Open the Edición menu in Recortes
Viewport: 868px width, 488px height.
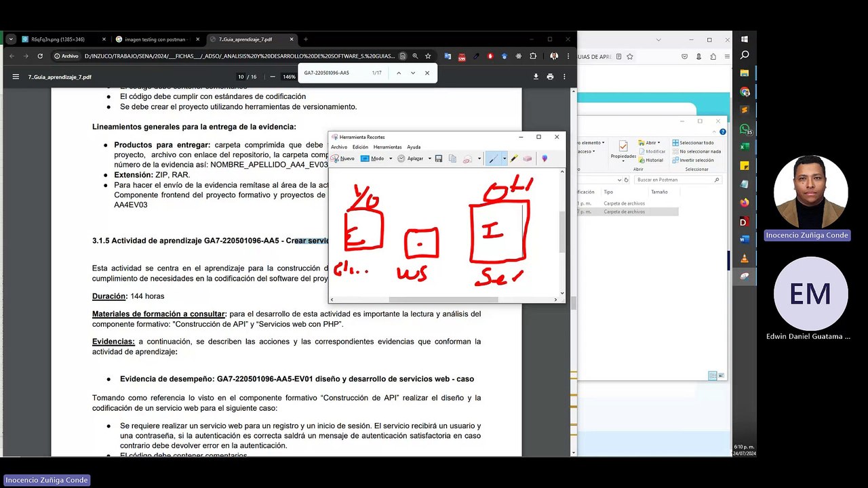click(360, 147)
